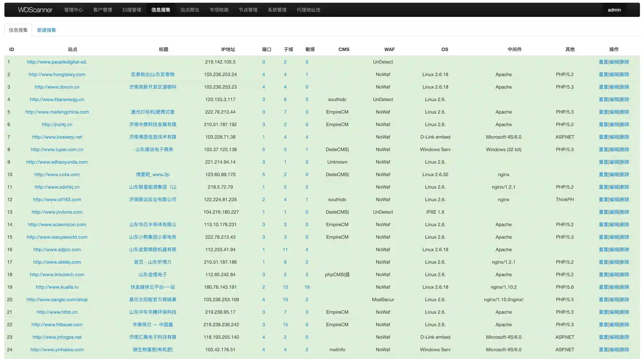This screenshot has width=644, height=359.
Task: Open title link 激光打标机|便携式激
Action: pyautogui.click(x=152, y=112)
